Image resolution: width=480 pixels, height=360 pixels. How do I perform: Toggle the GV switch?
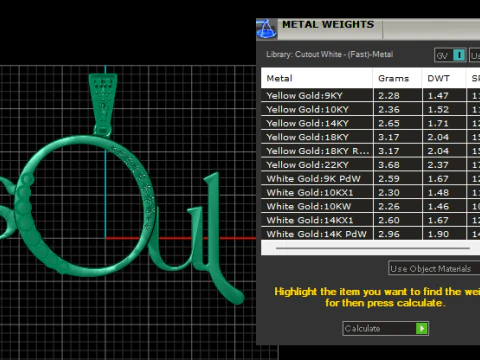(x=450, y=55)
